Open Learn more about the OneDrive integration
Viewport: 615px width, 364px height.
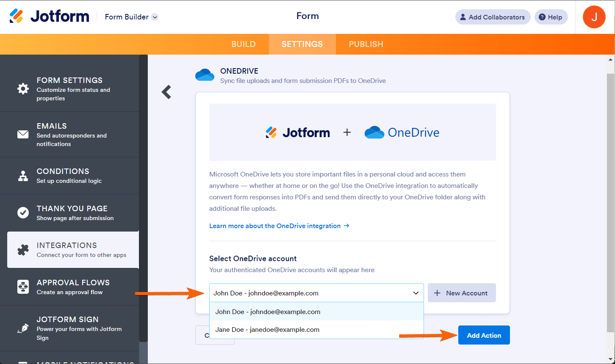279,226
